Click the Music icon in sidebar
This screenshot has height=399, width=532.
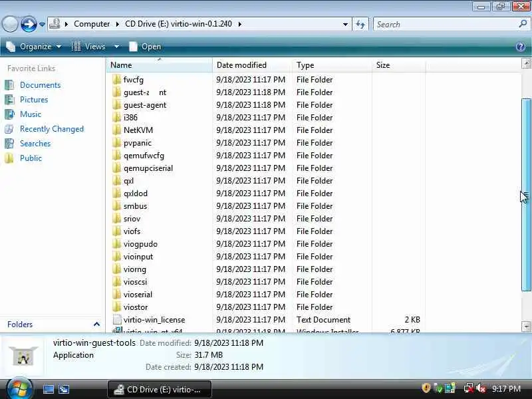(x=9, y=114)
